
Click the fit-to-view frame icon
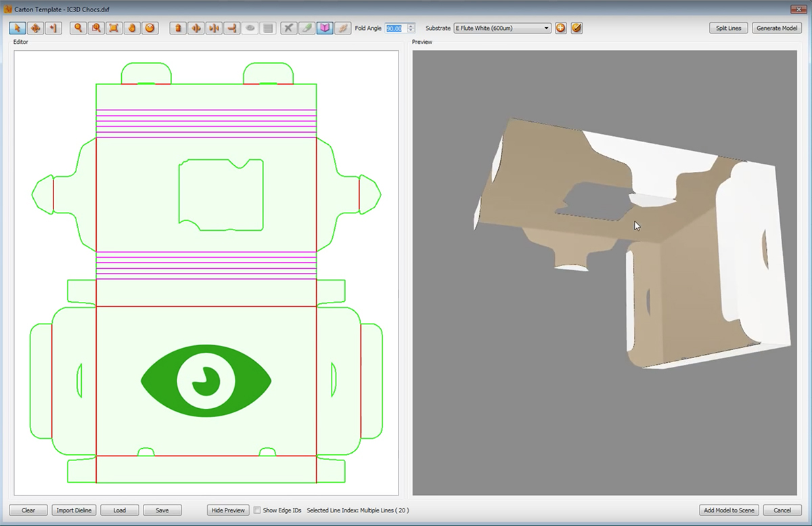click(114, 28)
